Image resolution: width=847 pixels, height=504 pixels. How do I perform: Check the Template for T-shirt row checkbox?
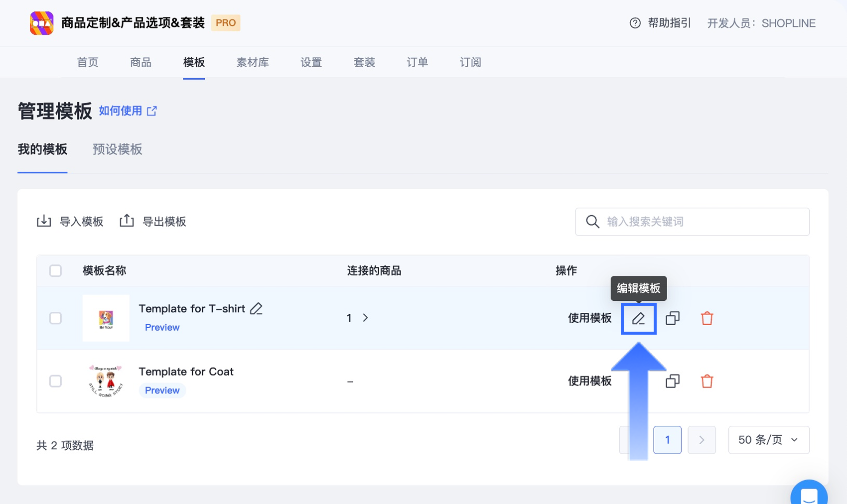55,318
